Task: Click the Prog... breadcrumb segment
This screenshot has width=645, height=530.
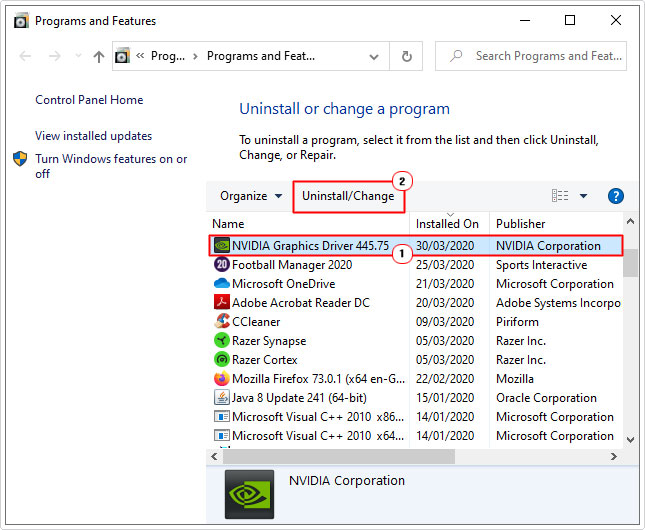Action: point(168,56)
